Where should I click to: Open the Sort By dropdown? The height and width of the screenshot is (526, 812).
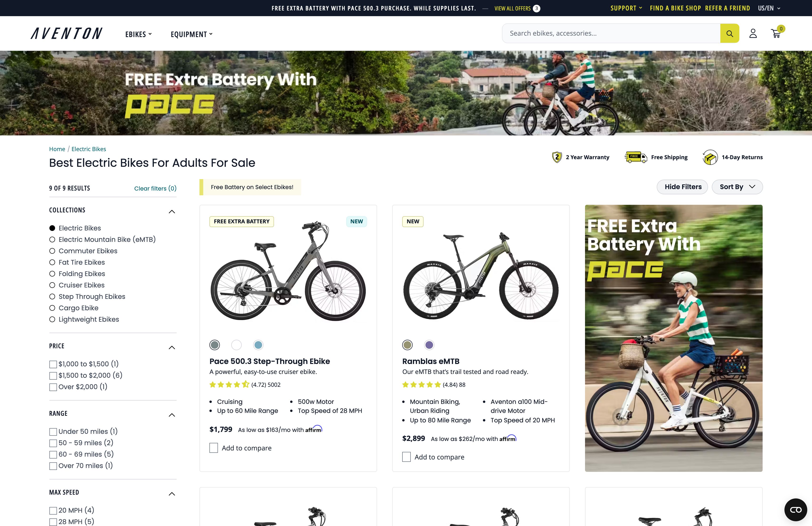point(737,187)
